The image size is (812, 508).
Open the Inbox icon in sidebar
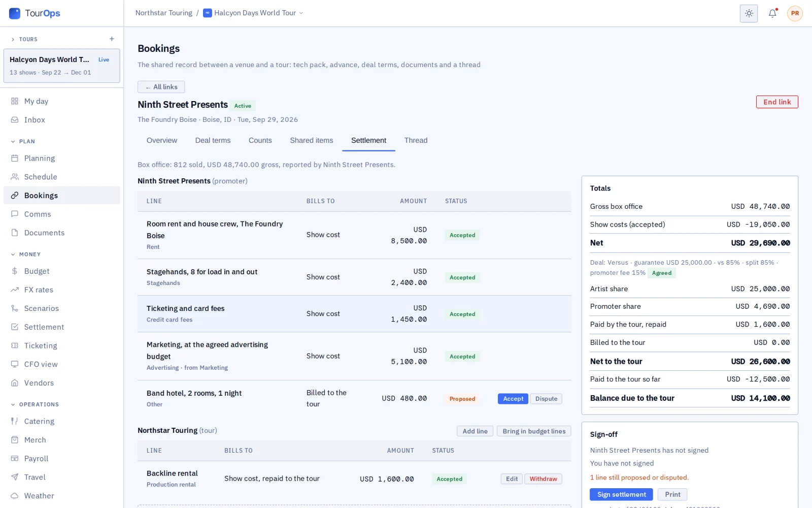coord(15,120)
